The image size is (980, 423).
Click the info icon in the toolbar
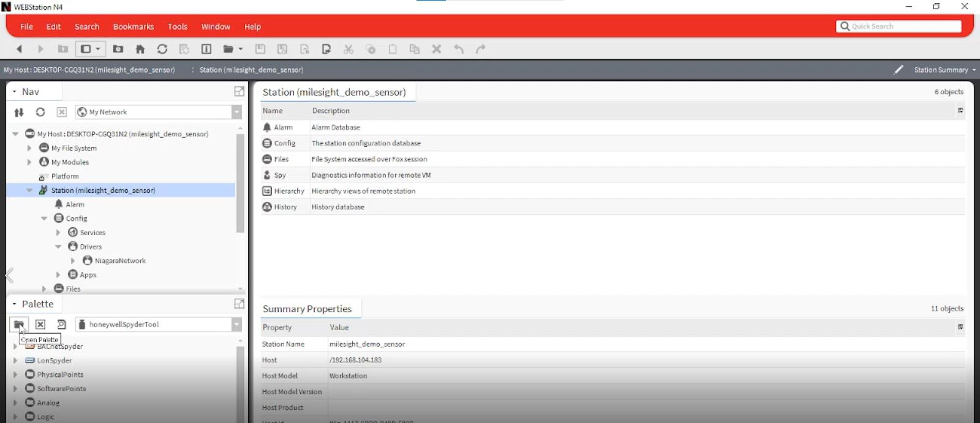[x=206, y=49]
